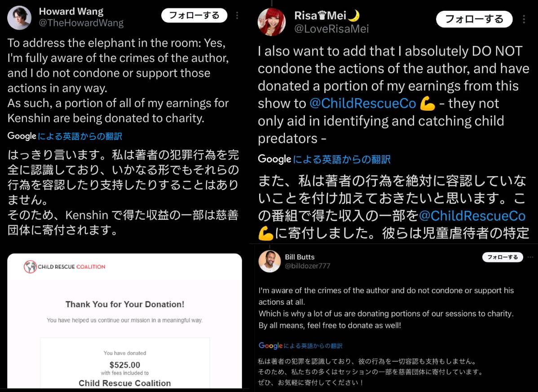The image size is (538, 392).
Task: Open more options on Risa Mei's tweet
Action: 524,19
